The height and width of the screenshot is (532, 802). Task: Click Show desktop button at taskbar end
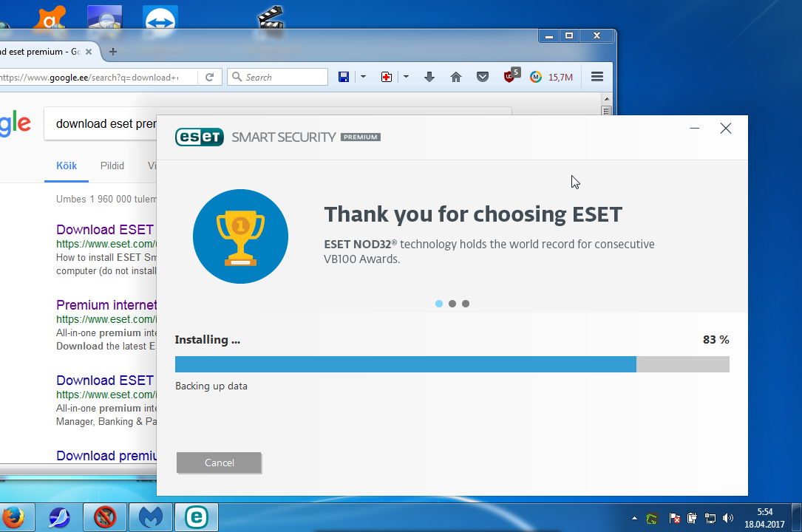point(797,518)
